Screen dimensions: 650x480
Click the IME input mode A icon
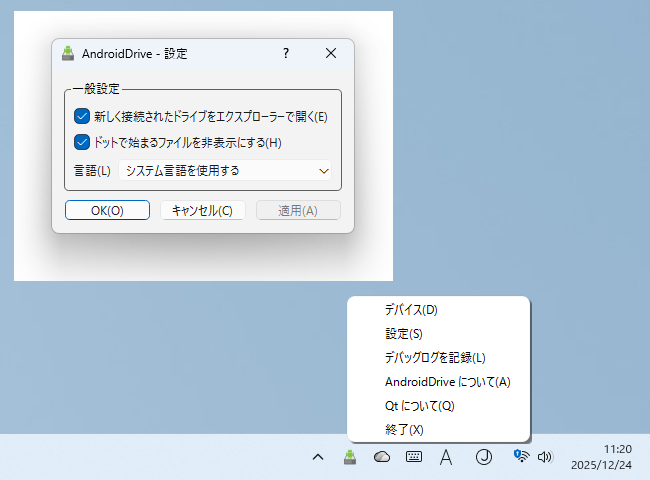(446, 457)
